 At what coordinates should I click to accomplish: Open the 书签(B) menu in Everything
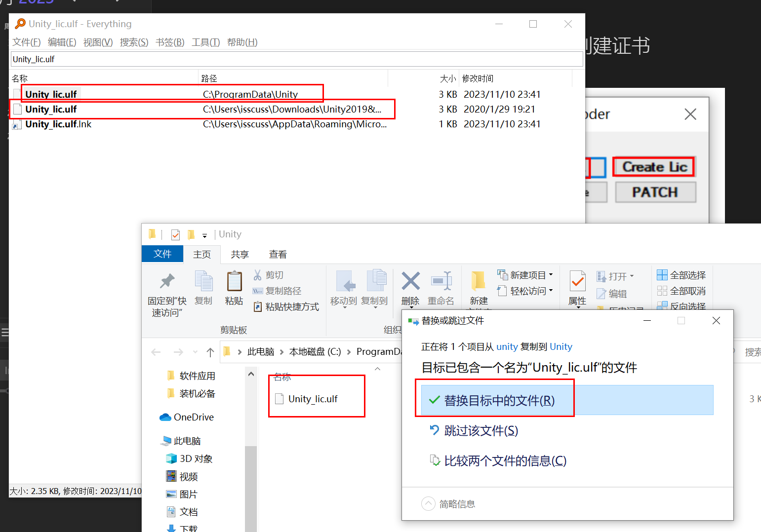(x=170, y=42)
